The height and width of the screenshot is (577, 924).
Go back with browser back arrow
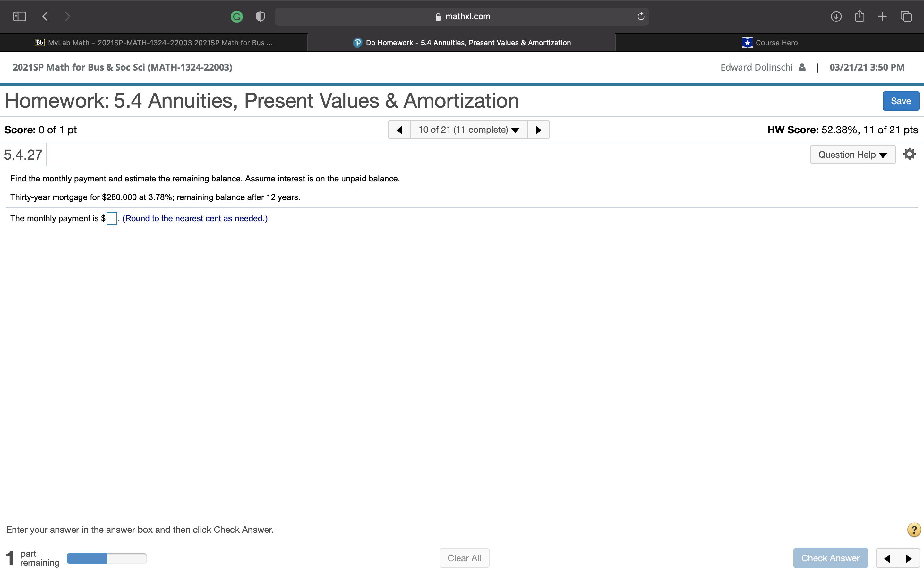(46, 16)
